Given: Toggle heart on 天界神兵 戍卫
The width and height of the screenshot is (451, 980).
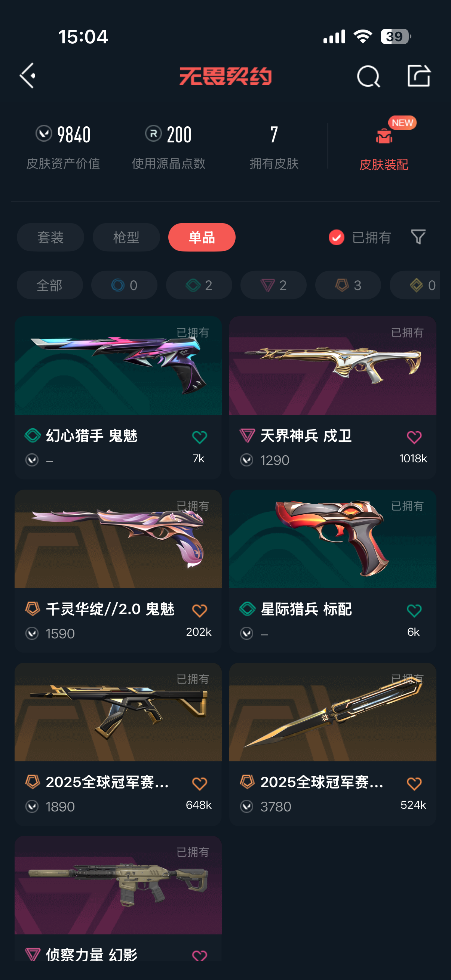Looking at the screenshot, I should pyautogui.click(x=414, y=437).
